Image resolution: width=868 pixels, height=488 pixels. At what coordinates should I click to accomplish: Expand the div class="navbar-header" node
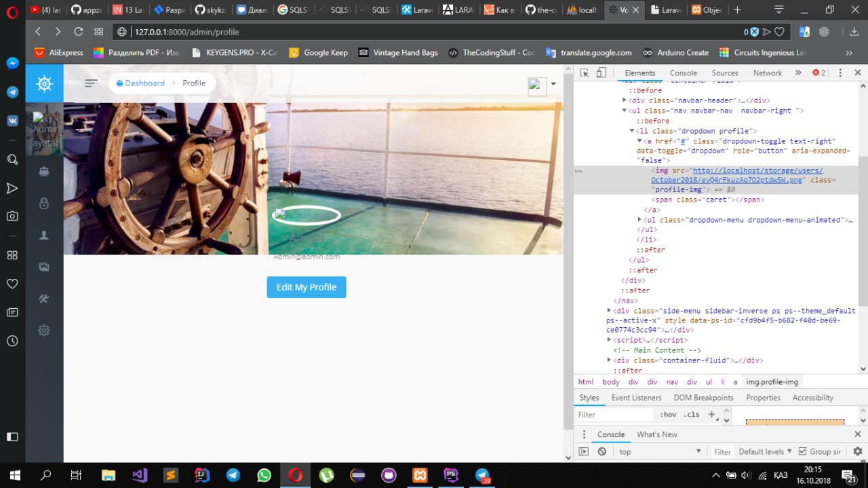pyautogui.click(x=625, y=100)
